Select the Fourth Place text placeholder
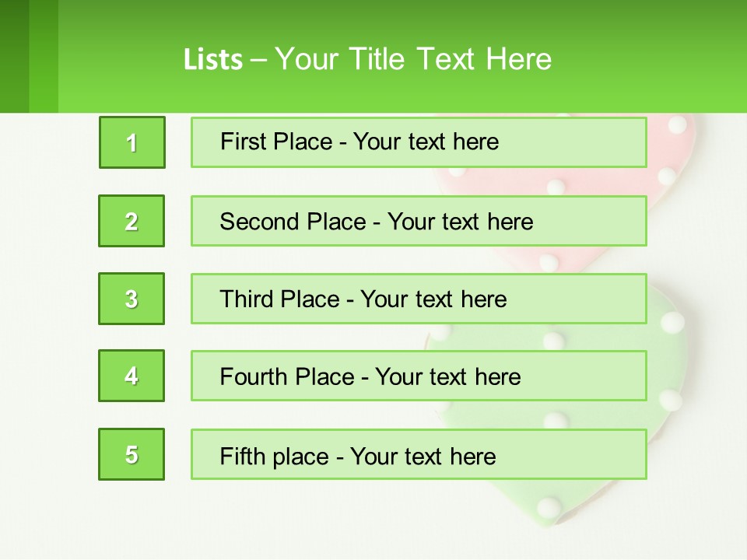This screenshot has width=747, height=560. click(419, 376)
